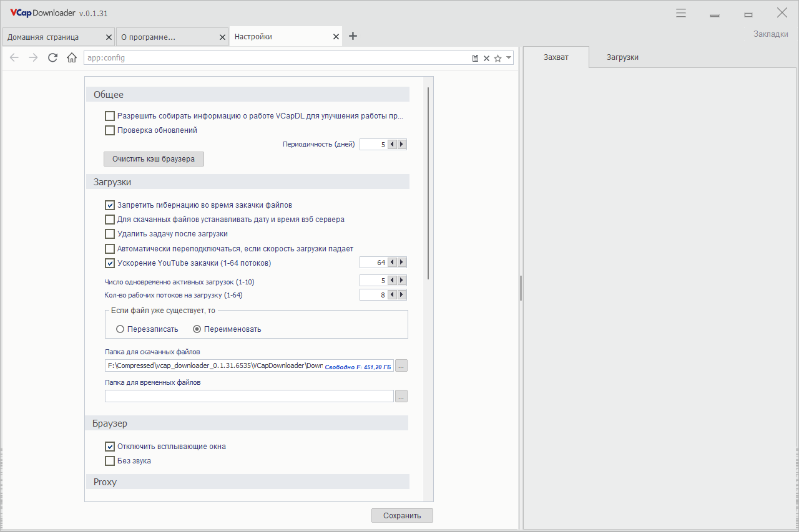Close the Настройки tab

pyautogui.click(x=336, y=37)
